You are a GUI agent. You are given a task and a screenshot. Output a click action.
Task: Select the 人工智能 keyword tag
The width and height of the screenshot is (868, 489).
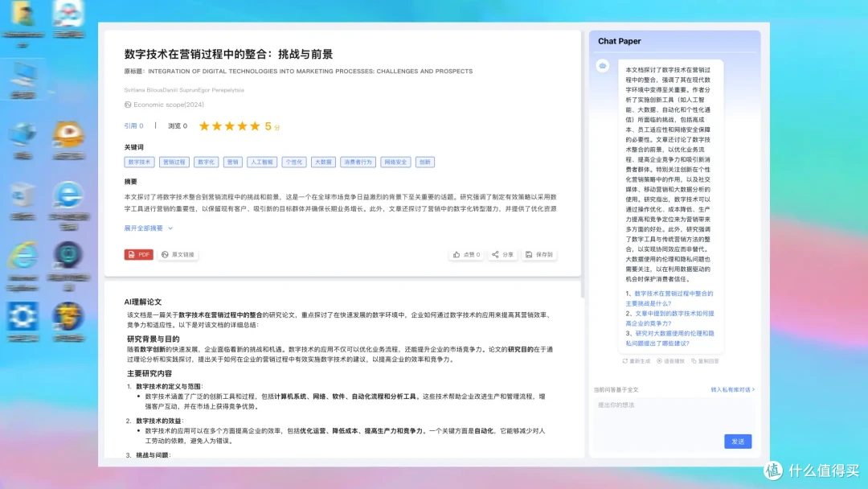click(x=262, y=162)
